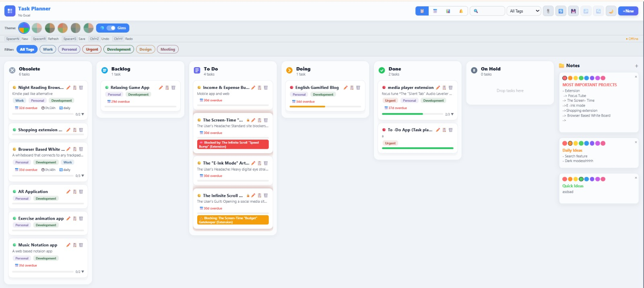The height and width of the screenshot is (288, 644).
Task: Close the Daily Ideas note
Action: coord(636,142)
